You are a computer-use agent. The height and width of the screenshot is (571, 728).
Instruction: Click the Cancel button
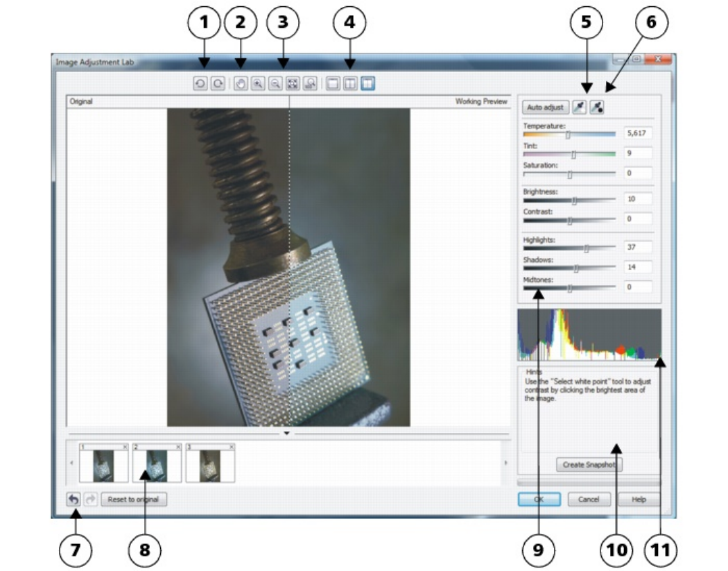[x=589, y=500]
